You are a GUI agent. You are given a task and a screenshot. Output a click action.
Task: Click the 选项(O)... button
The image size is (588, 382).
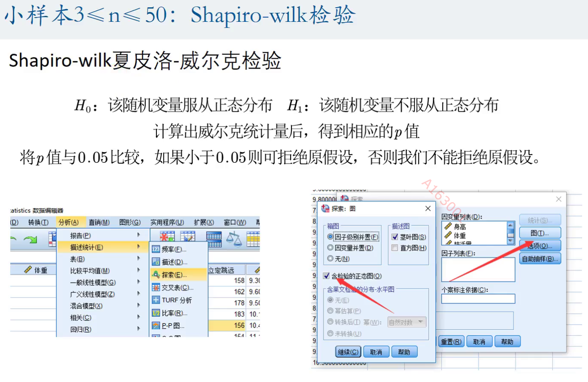(x=540, y=245)
